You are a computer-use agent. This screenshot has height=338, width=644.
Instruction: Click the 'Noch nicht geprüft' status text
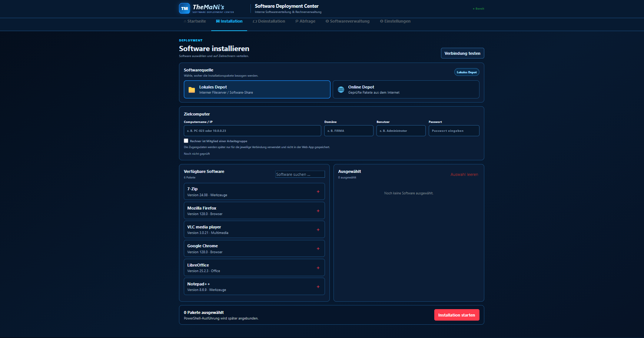(197, 154)
